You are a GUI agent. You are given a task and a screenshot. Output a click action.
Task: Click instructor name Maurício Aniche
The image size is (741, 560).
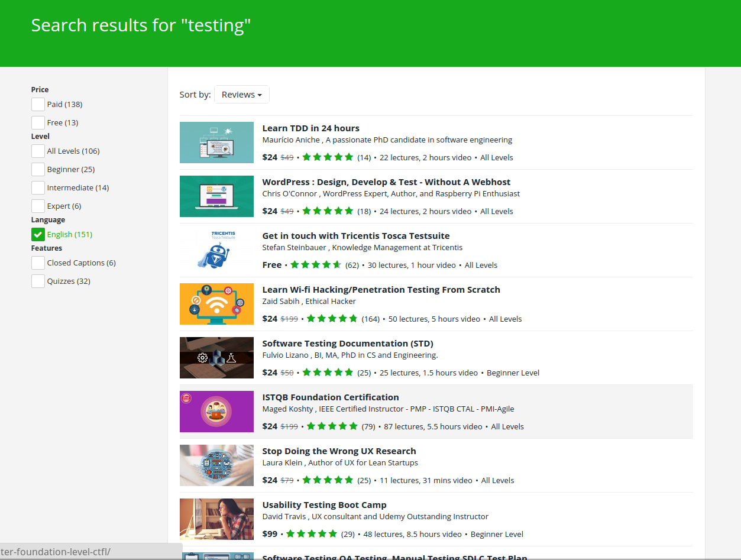coord(292,140)
